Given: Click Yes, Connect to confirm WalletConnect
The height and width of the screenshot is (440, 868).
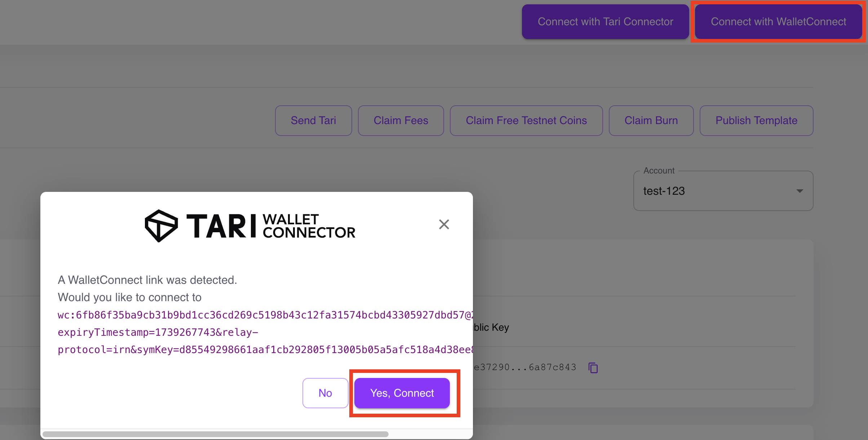Looking at the screenshot, I should [402, 393].
